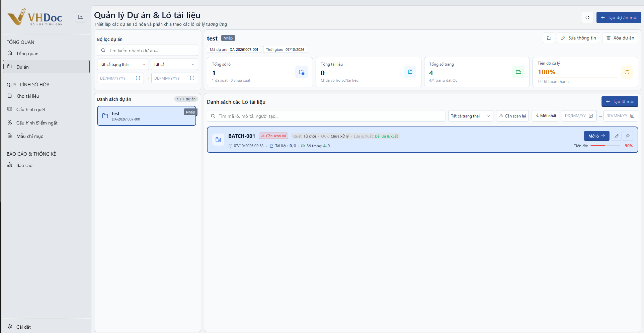Open Cài đặt settings
The image size is (644, 333).
point(46,327)
